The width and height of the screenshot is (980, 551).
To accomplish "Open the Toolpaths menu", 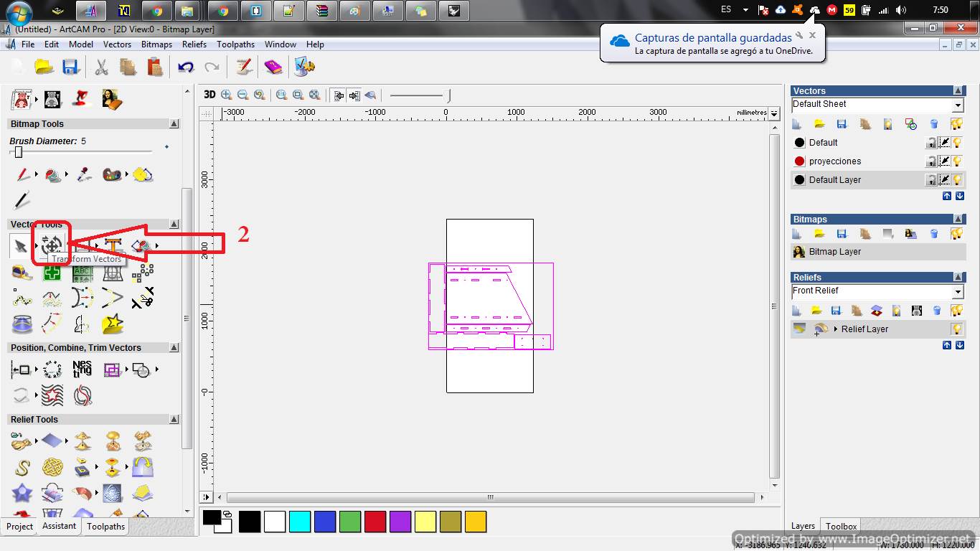I will [235, 44].
